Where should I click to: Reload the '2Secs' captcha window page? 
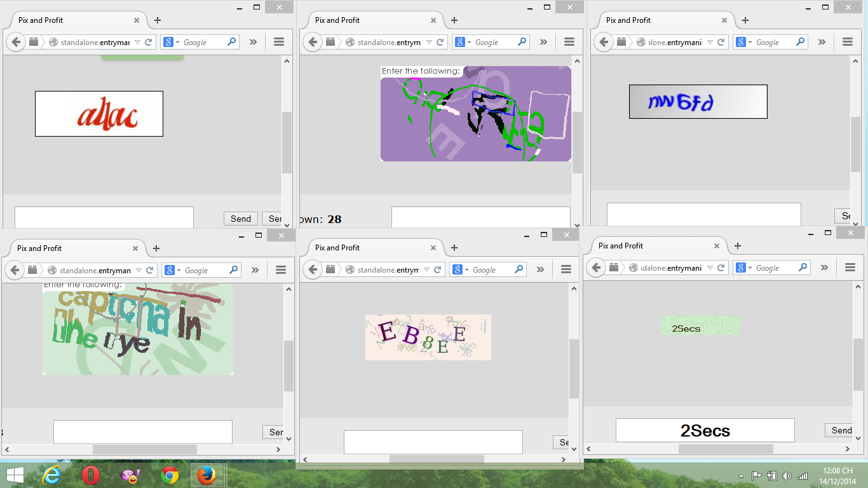pyautogui.click(x=721, y=268)
